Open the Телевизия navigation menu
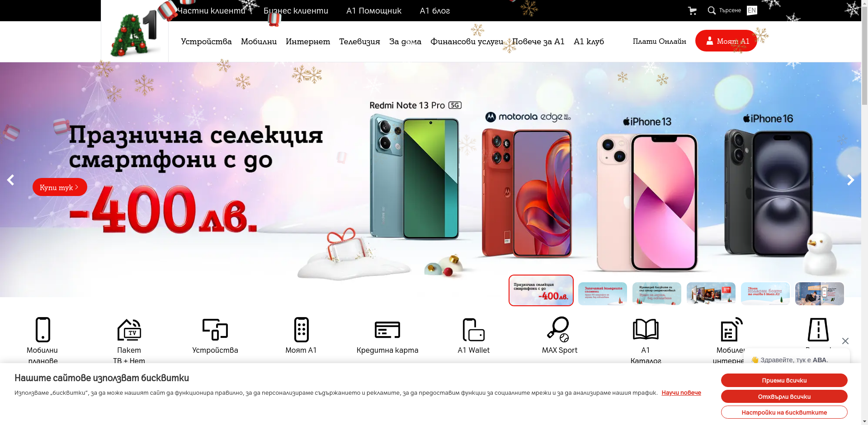Image resolution: width=868 pixels, height=425 pixels. click(x=359, y=42)
